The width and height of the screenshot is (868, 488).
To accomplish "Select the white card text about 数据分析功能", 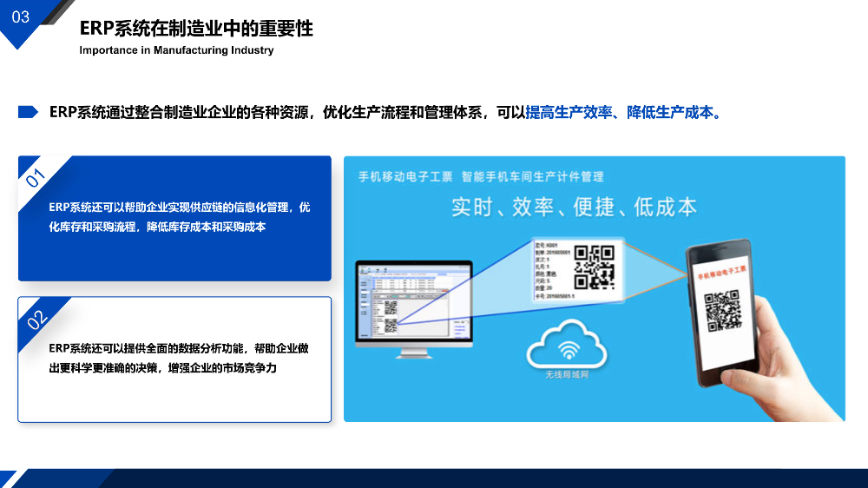I will (x=178, y=358).
